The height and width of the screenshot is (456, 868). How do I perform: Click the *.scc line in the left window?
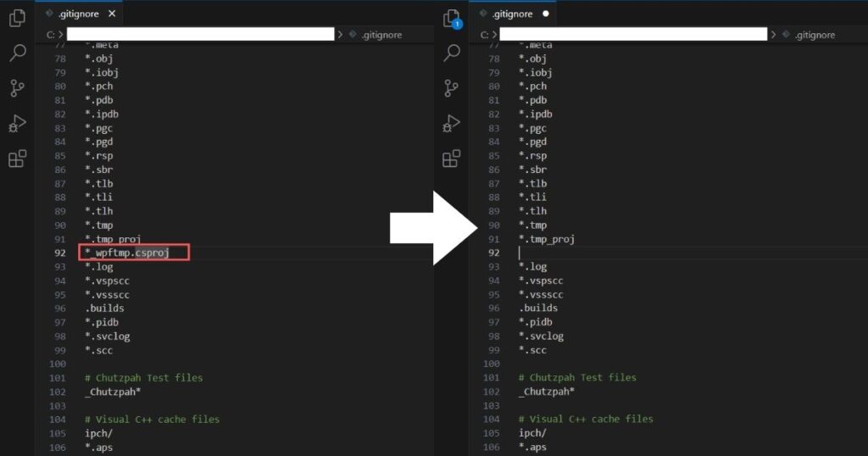98,350
